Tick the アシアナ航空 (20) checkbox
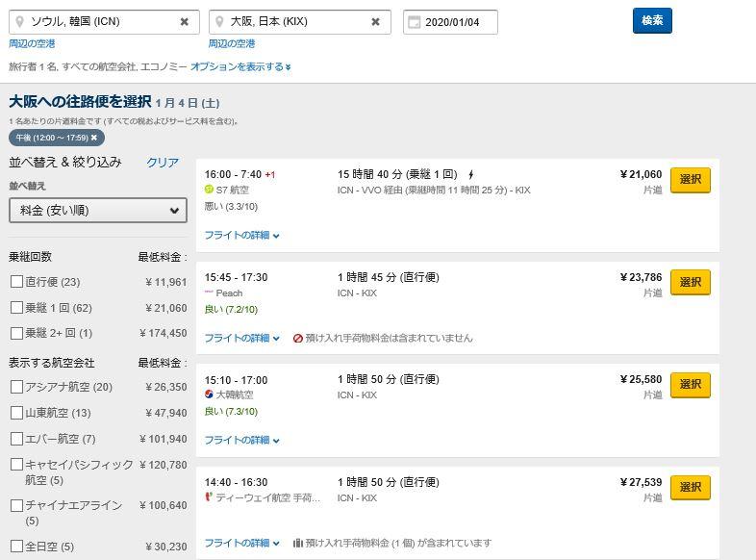 coord(17,387)
